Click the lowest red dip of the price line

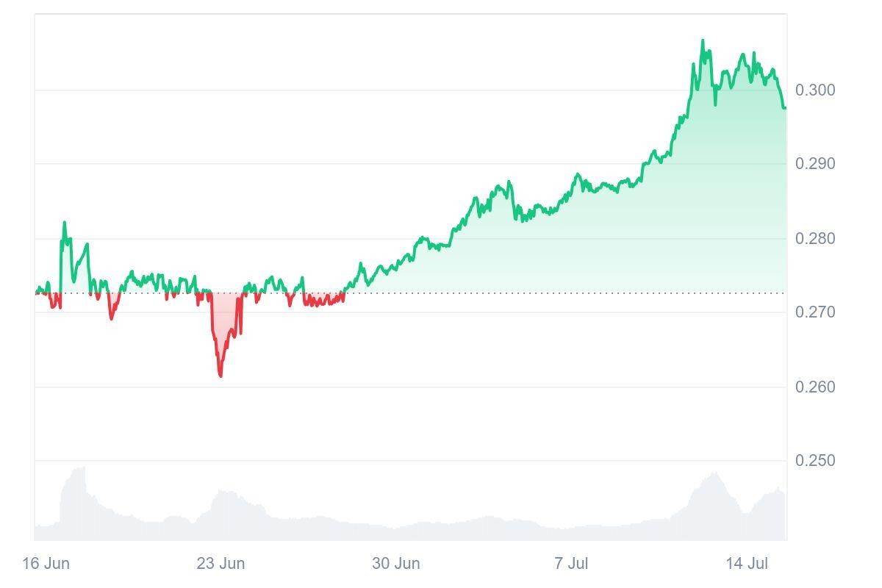click(x=220, y=376)
